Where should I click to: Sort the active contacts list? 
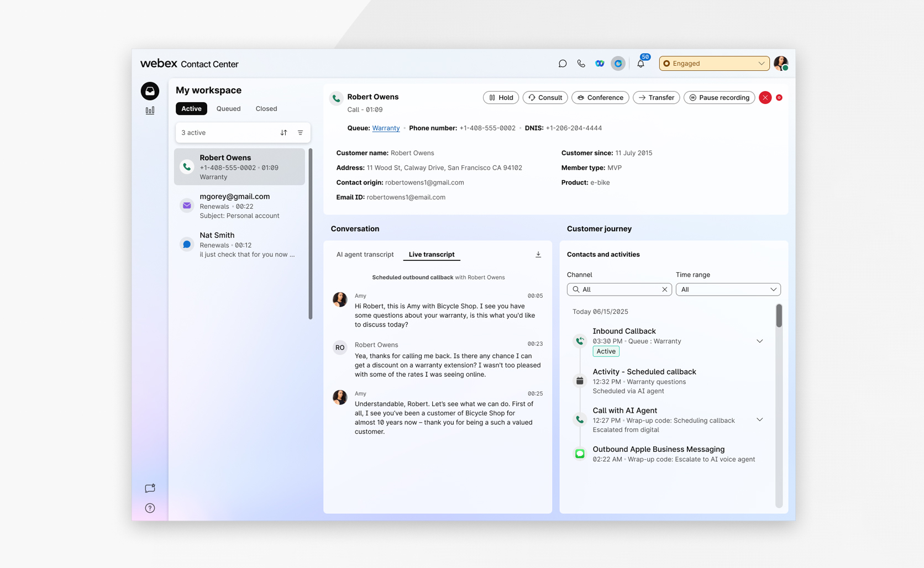283,133
